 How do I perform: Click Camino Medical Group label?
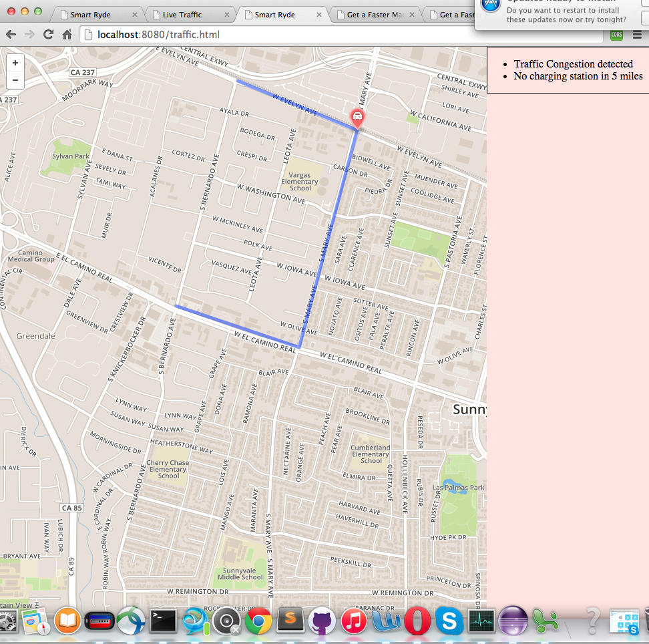[31, 256]
